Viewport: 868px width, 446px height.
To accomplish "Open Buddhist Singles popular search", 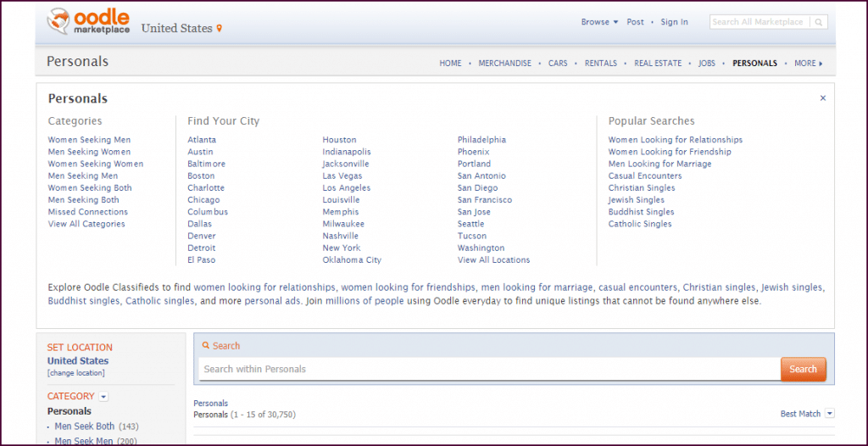I will (641, 212).
